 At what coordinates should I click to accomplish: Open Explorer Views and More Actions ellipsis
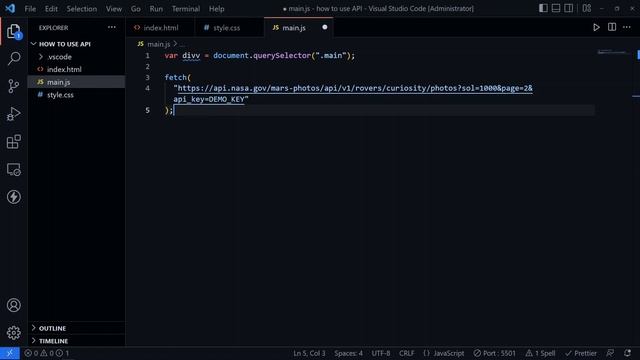(112, 27)
